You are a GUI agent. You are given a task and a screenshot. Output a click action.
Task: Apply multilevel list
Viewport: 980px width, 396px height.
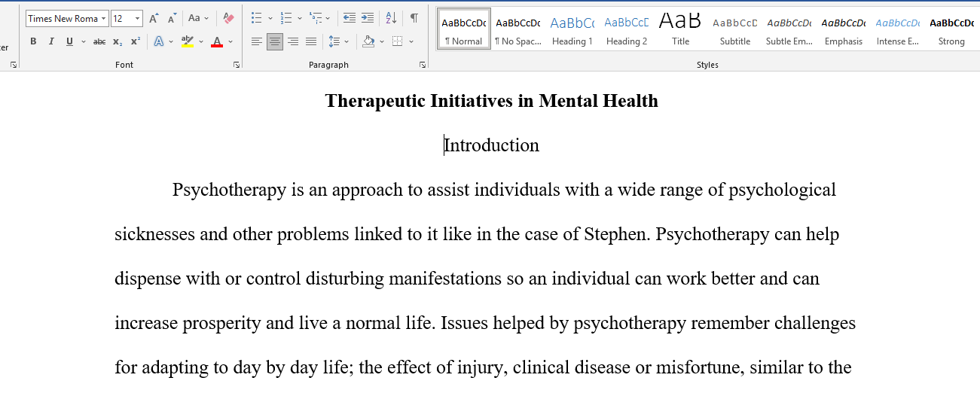click(316, 18)
